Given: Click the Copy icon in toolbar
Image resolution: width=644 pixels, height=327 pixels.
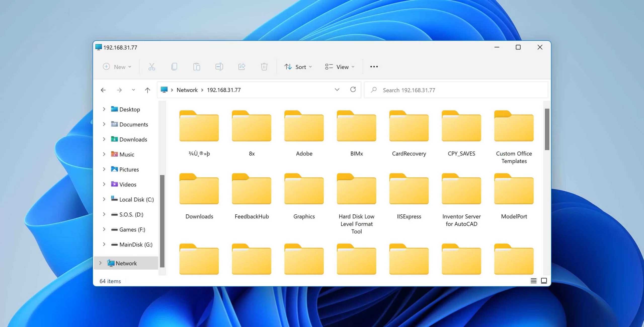Looking at the screenshot, I should tap(174, 67).
